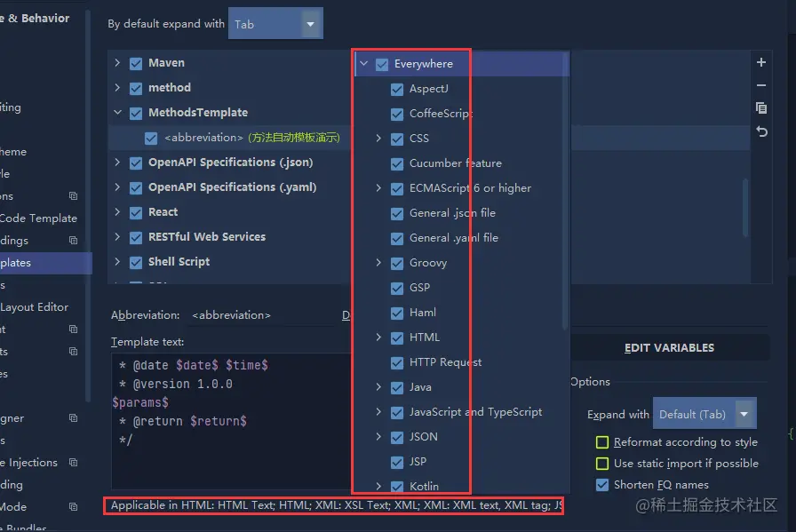Click the 'GSP' context label
This screenshot has height=532, width=796.
[x=419, y=288]
